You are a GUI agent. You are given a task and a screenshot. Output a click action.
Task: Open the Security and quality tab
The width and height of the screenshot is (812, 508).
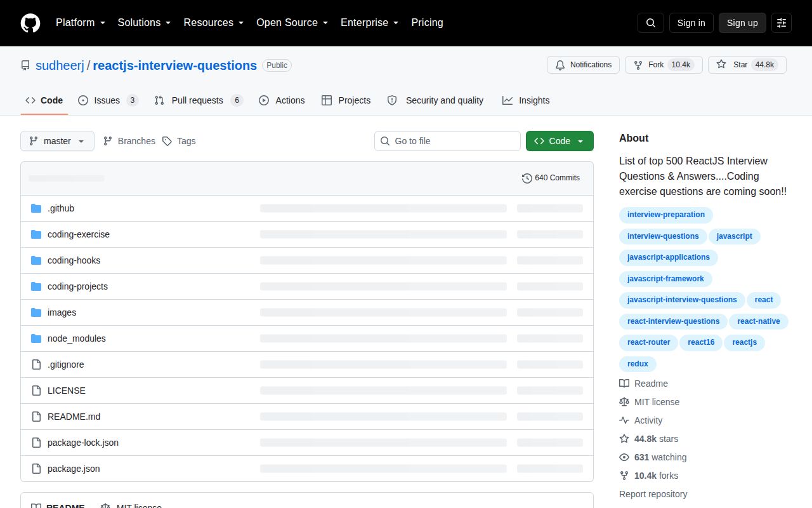[x=435, y=100]
